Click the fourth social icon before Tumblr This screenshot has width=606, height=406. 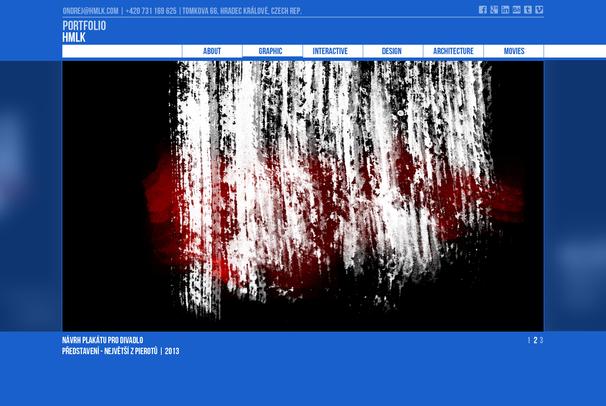[516, 10]
